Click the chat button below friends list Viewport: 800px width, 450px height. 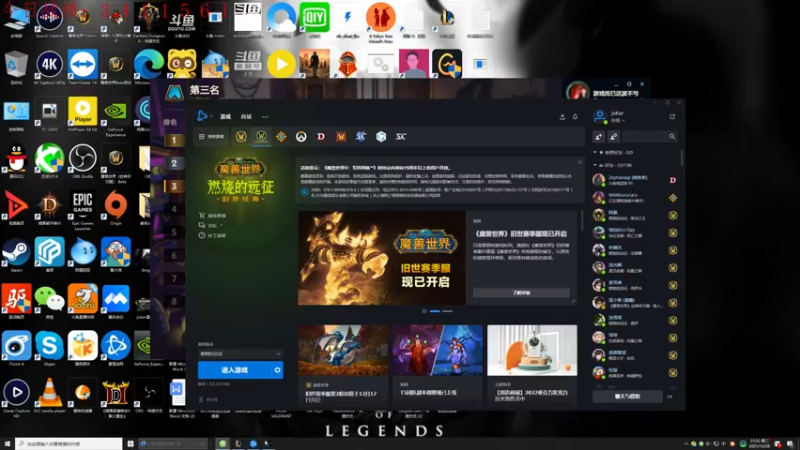(628, 396)
